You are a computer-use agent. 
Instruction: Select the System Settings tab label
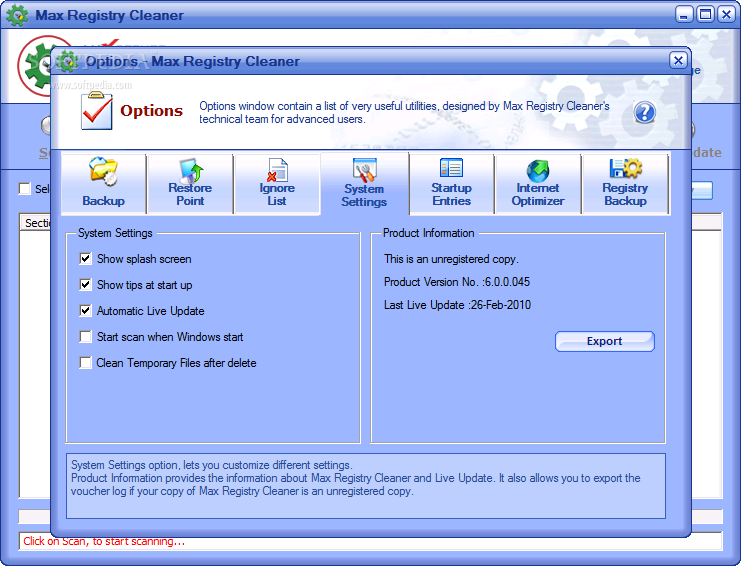[364, 195]
